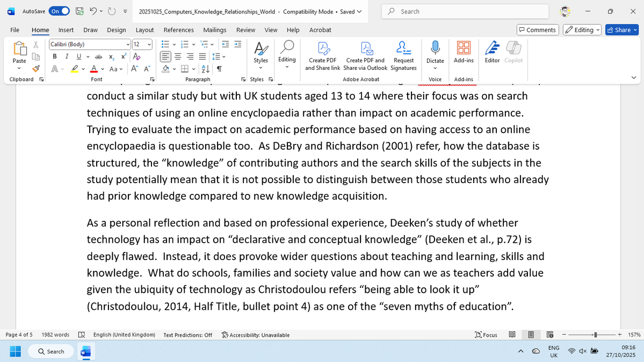Select Center alignment
The height and width of the screenshot is (362, 644).
(x=178, y=57)
